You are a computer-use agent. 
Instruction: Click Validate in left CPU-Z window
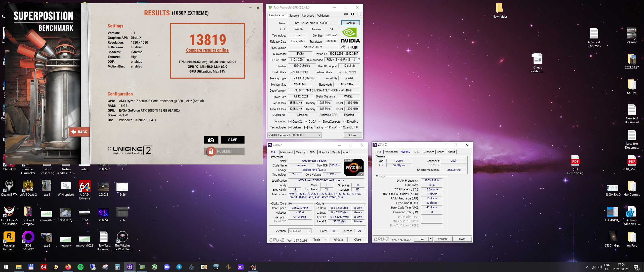(338, 240)
